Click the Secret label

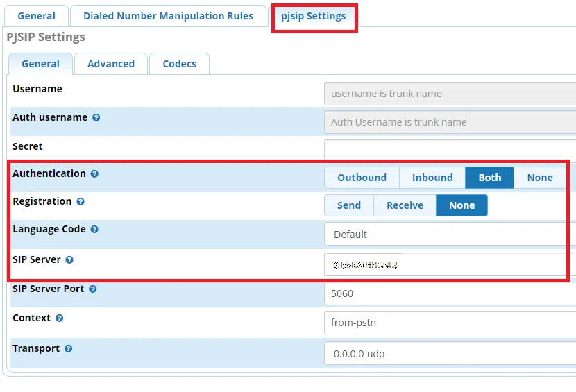coord(28,146)
